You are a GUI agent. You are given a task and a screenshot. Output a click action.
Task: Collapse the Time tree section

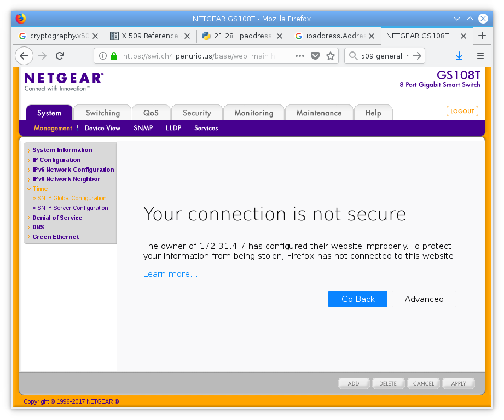click(x=40, y=189)
